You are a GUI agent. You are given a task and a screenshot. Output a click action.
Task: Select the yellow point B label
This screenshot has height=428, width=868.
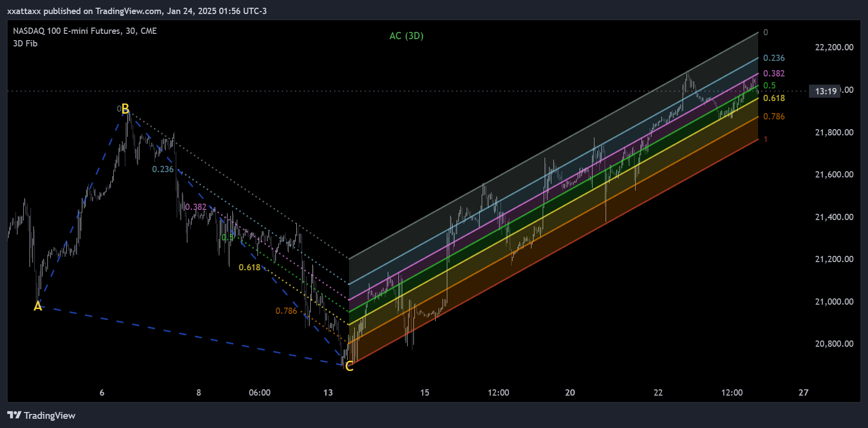(125, 108)
